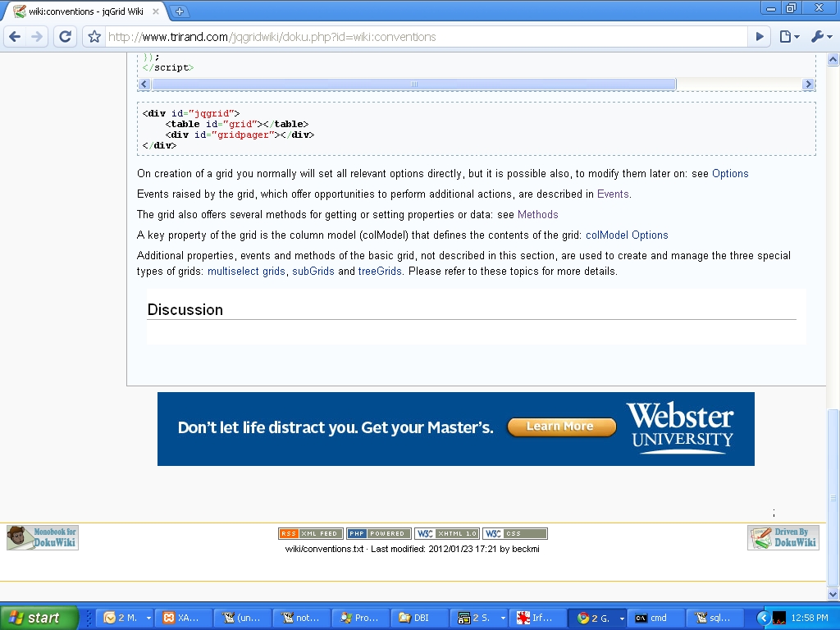The image size is (840, 630).
Task: Click the code block horizontal scrollbar thumb
Action: click(414, 84)
